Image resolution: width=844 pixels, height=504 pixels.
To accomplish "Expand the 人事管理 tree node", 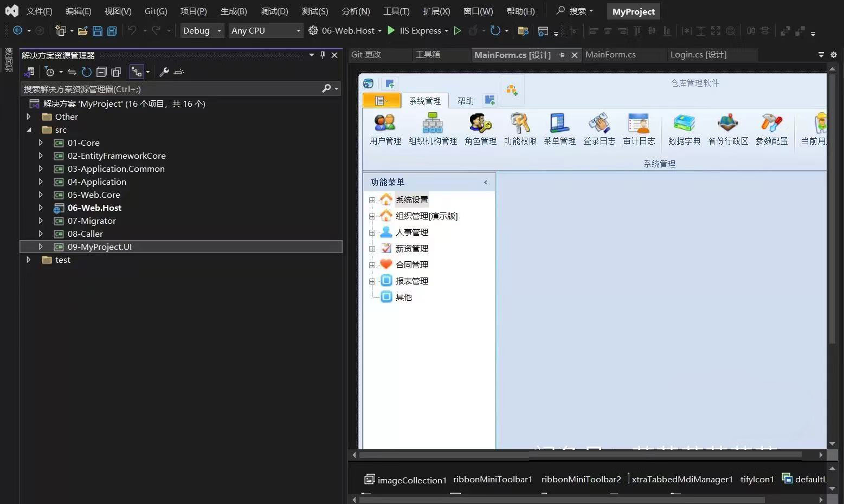I will point(372,232).
